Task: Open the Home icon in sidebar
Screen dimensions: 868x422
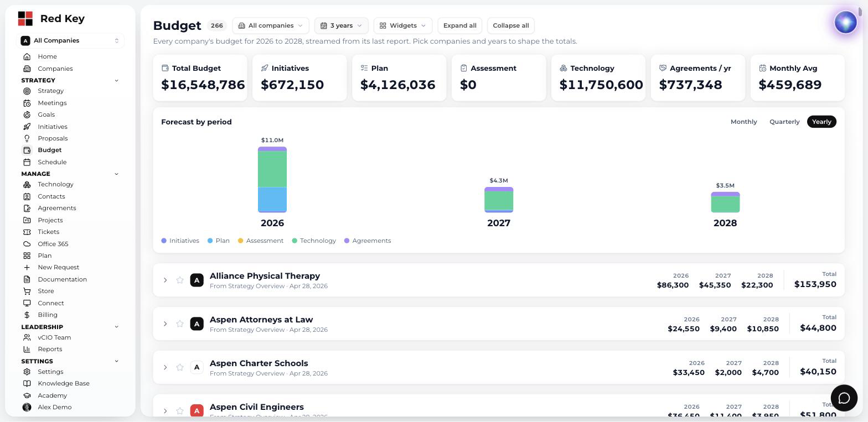Action: coord(27,56)
